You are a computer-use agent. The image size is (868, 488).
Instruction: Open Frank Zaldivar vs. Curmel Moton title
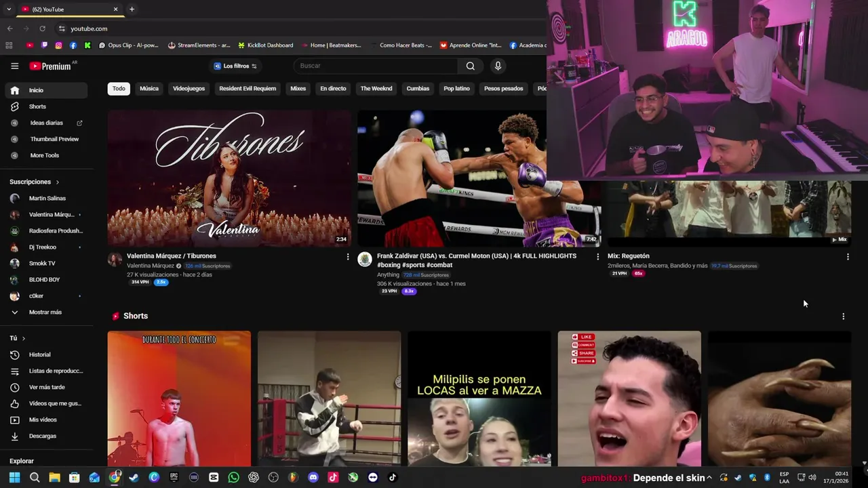(x=477, y=260)
